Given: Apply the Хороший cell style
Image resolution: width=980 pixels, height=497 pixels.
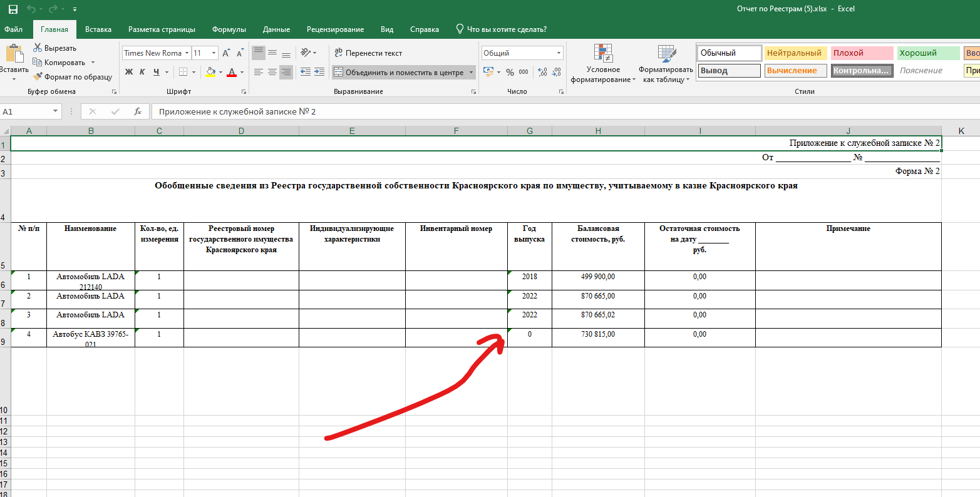Looking at the screenshot, I should [929, 53].
